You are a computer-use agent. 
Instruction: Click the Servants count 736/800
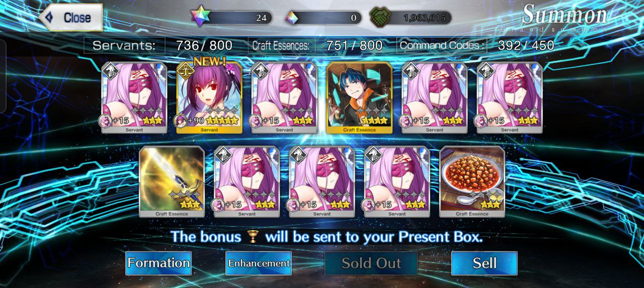coord(204,46)
